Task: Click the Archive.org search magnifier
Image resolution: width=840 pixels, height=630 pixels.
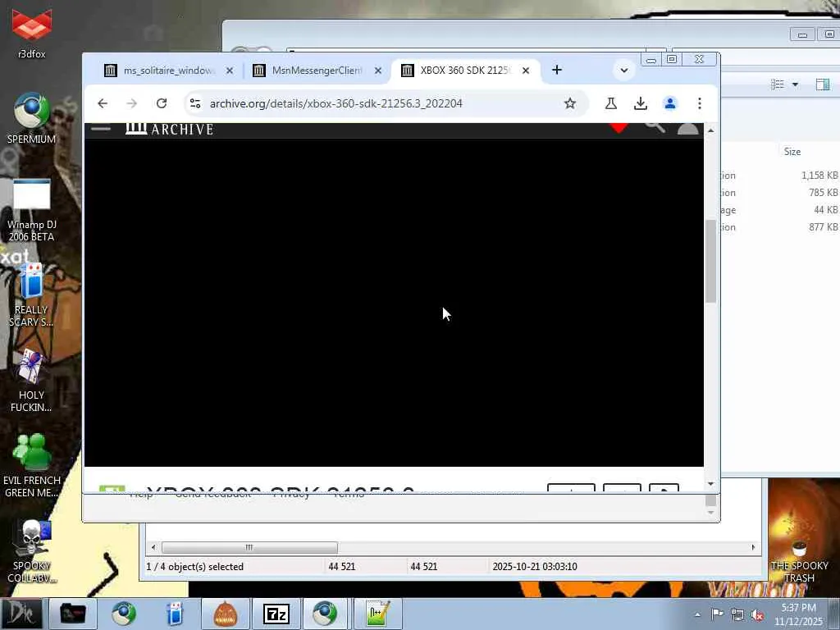Action: (x=655, y=127)
